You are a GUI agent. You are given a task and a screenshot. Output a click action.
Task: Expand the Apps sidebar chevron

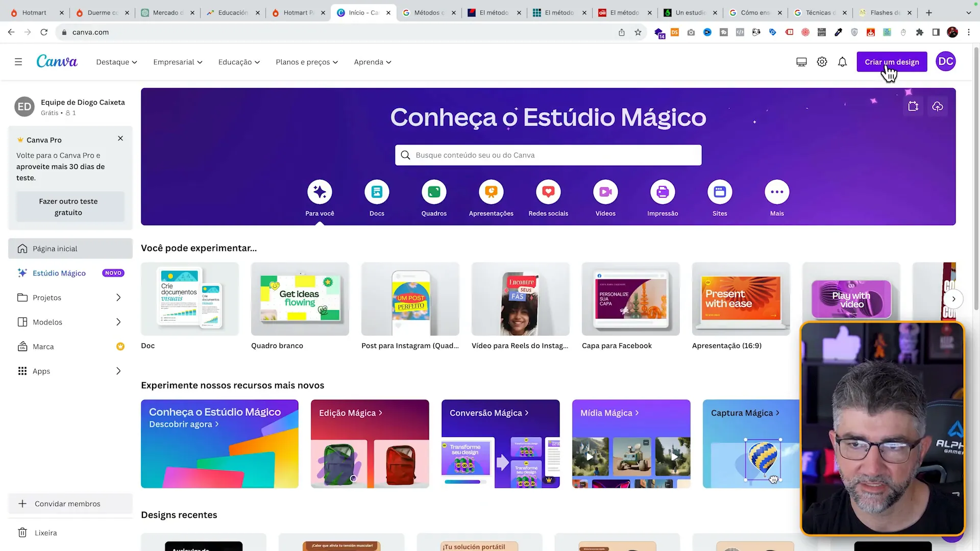click(118, 371)
